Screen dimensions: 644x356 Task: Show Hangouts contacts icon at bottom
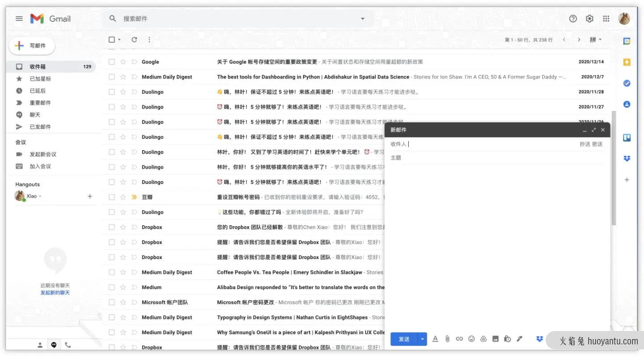click(x=40, y=345)
